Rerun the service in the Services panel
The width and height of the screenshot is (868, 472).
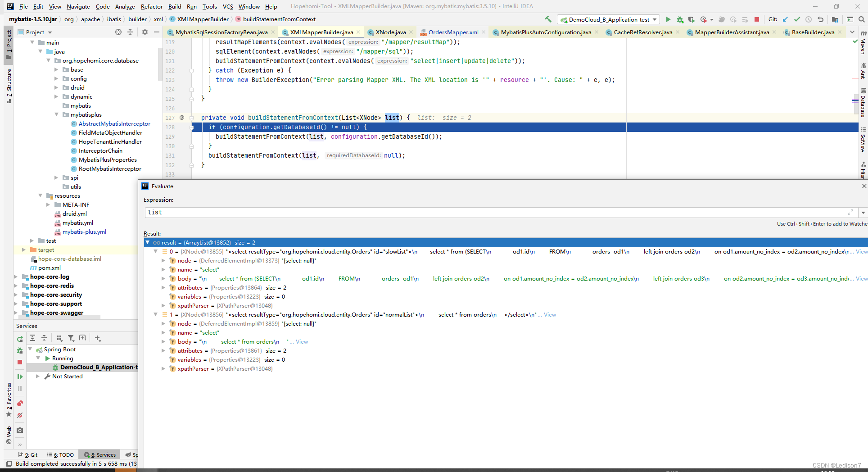(20, 339)
